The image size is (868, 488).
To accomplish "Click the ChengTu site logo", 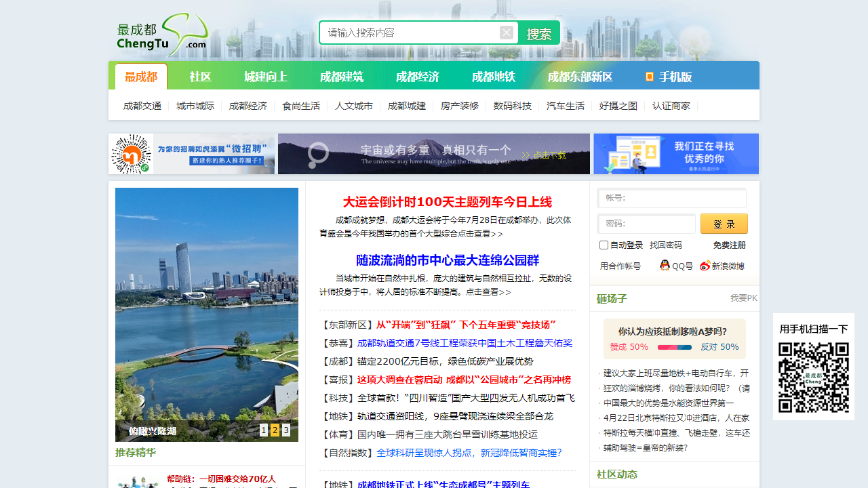I will pos(161,35).
